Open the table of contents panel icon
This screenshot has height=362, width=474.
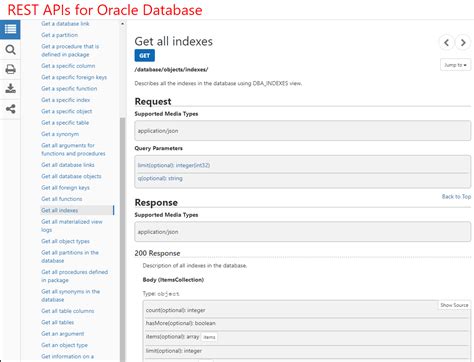click(10, 29)
